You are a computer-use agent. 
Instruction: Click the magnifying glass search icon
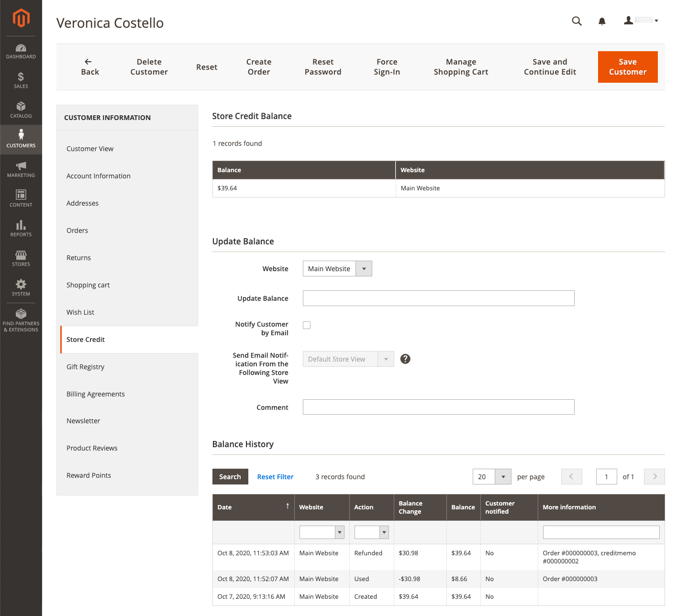[577, 21]
